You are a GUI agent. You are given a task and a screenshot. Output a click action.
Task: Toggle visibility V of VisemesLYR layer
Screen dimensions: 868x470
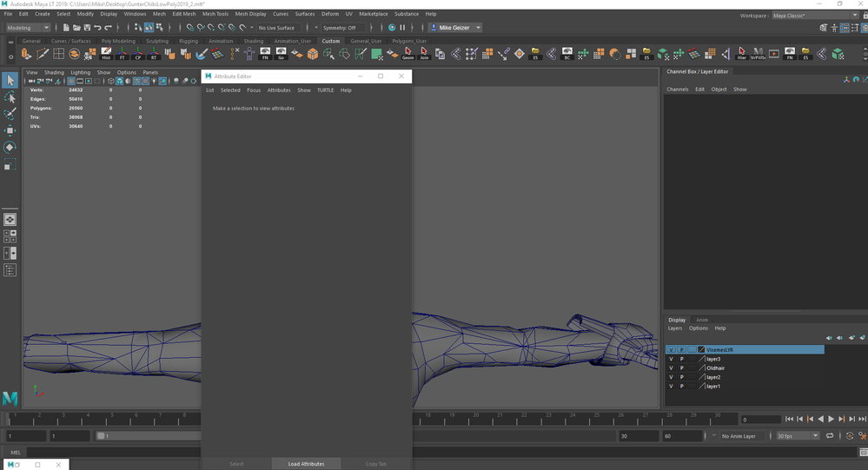tap(671, 350)
